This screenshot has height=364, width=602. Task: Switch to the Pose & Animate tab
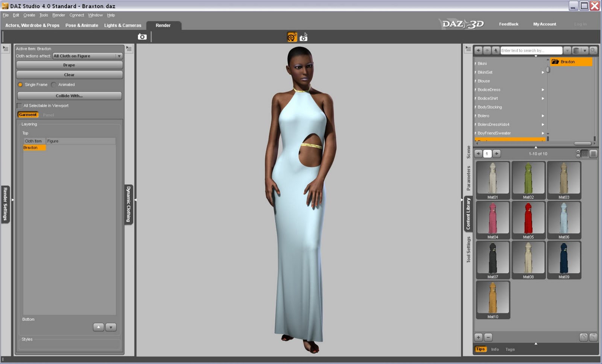pyautogui.click(x=82, y=25)
